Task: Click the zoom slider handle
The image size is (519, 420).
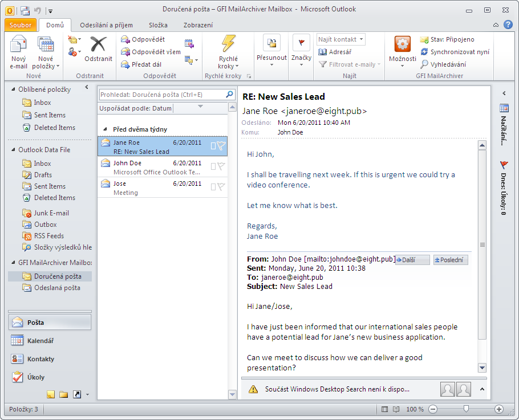Action: point(466,409)
